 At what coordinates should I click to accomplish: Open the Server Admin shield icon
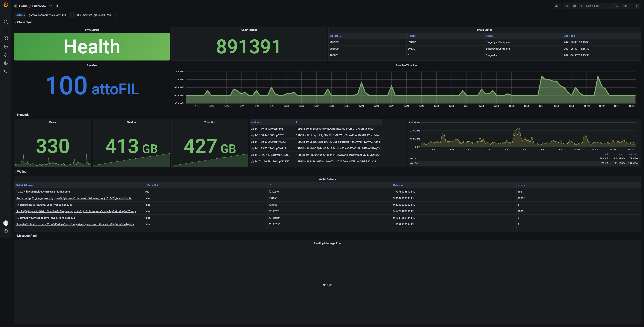(x=6, y=72)
